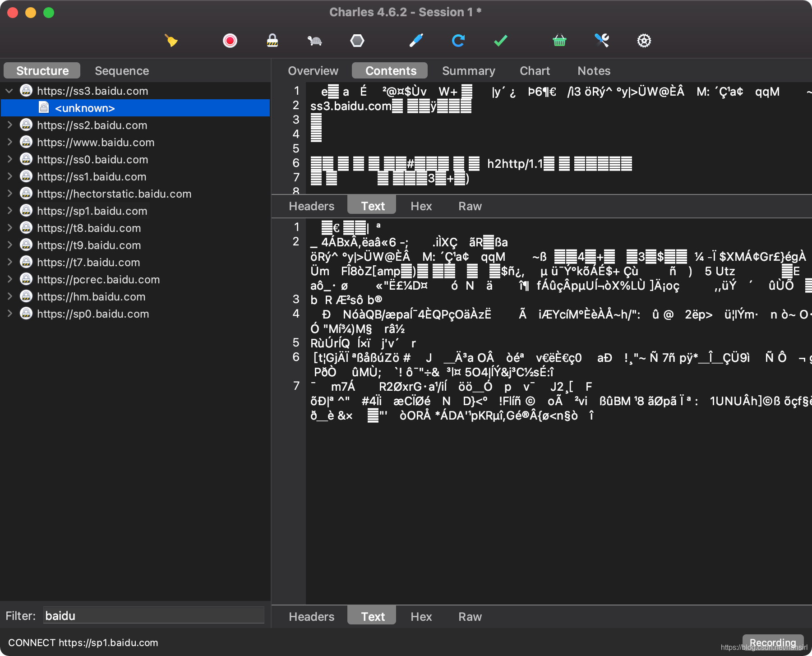The image size is (812, 656).
Task: Click the hectorstatic.baidu.com globe icon
Action: pos(27,193)
